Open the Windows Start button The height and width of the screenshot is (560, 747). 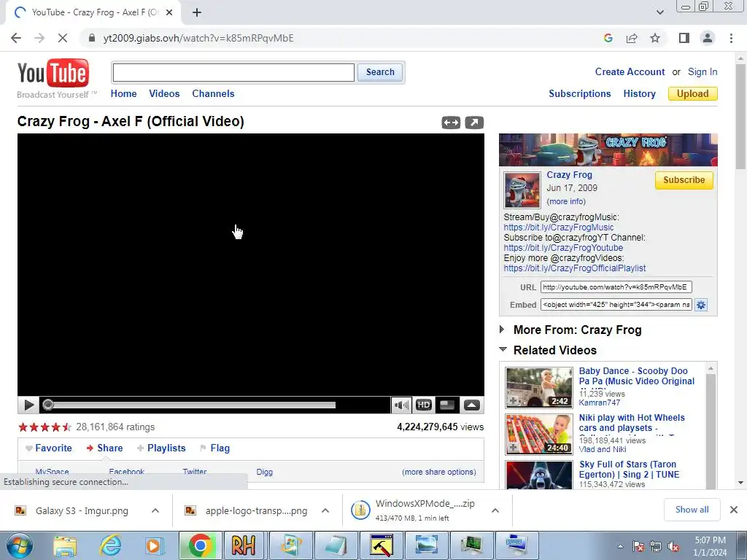(x=20, y=545)
